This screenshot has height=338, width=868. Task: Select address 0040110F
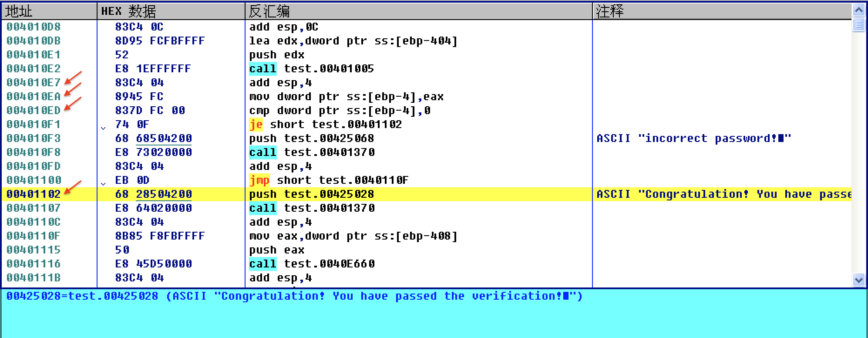[x=34, y=236]
